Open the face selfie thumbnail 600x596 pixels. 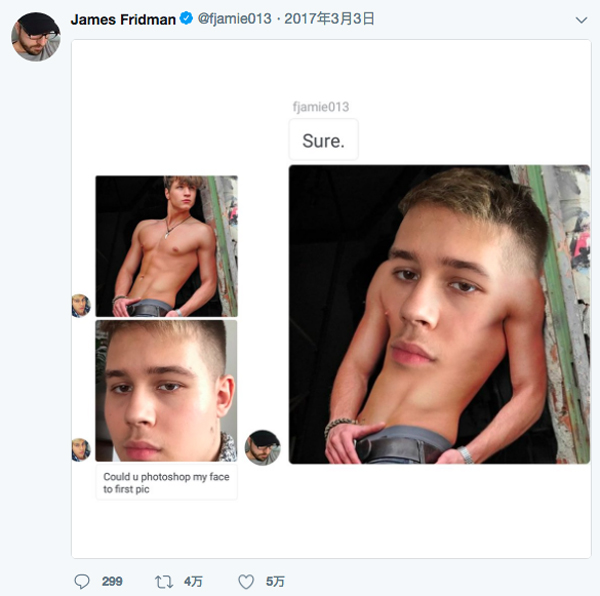166,390
